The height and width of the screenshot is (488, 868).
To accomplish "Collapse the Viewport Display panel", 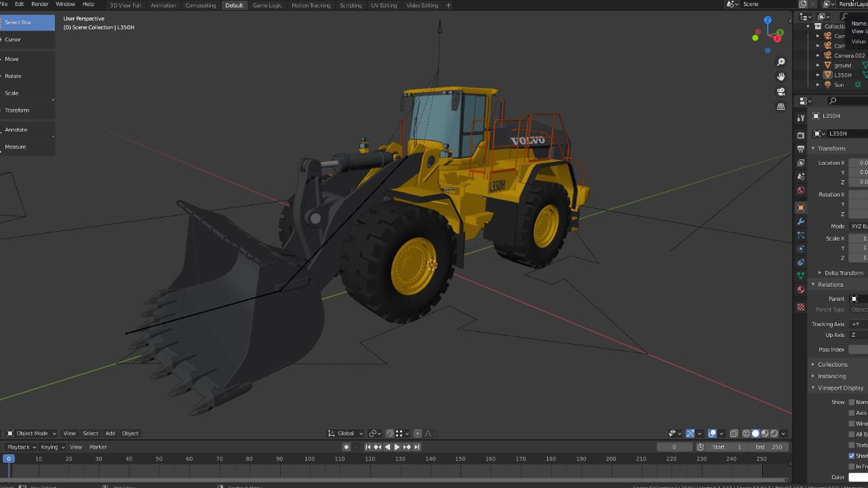I will [840, 388].
